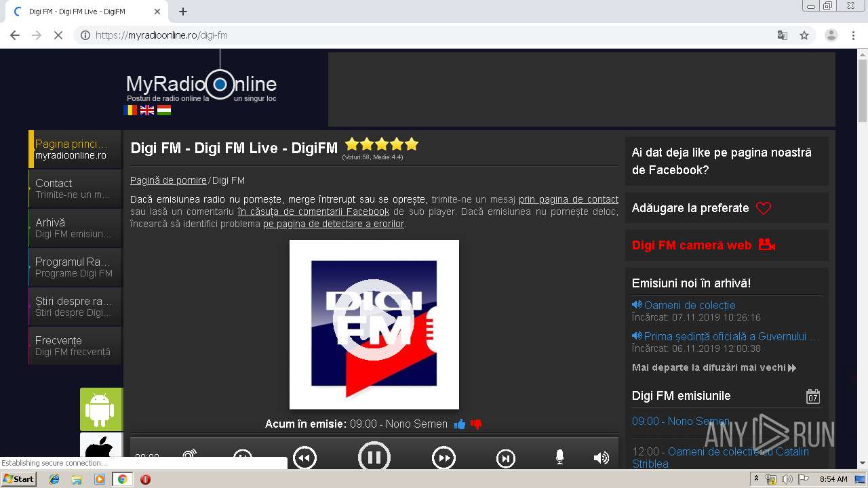
Task: Open the 09:00 - Nono Semen schedule entry
Action: [681, 421]
